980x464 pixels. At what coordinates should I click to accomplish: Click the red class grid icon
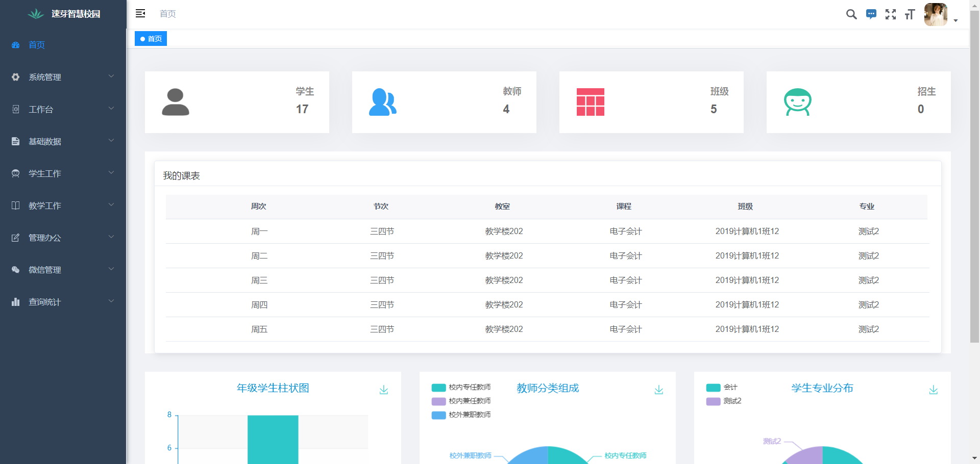tap(591, 102)
